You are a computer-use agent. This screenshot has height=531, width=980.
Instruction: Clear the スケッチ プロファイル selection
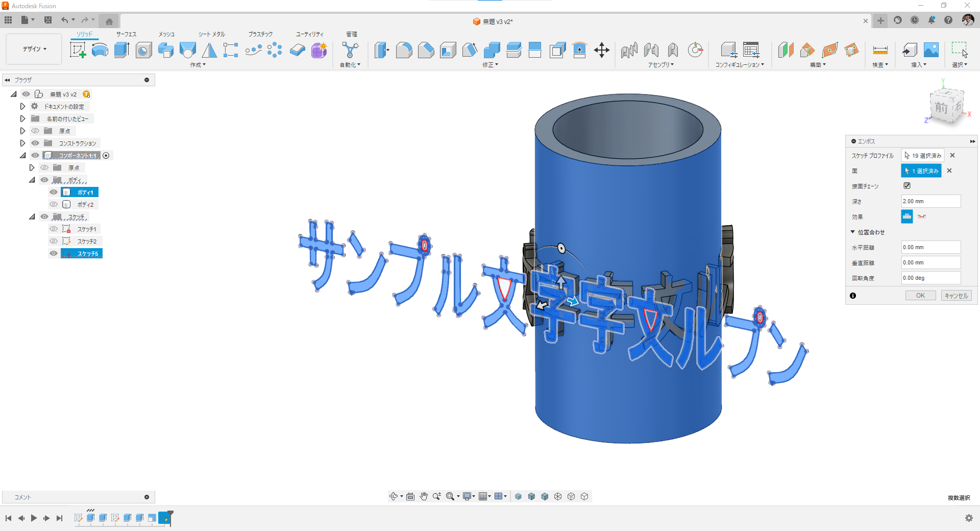[952, 155]
